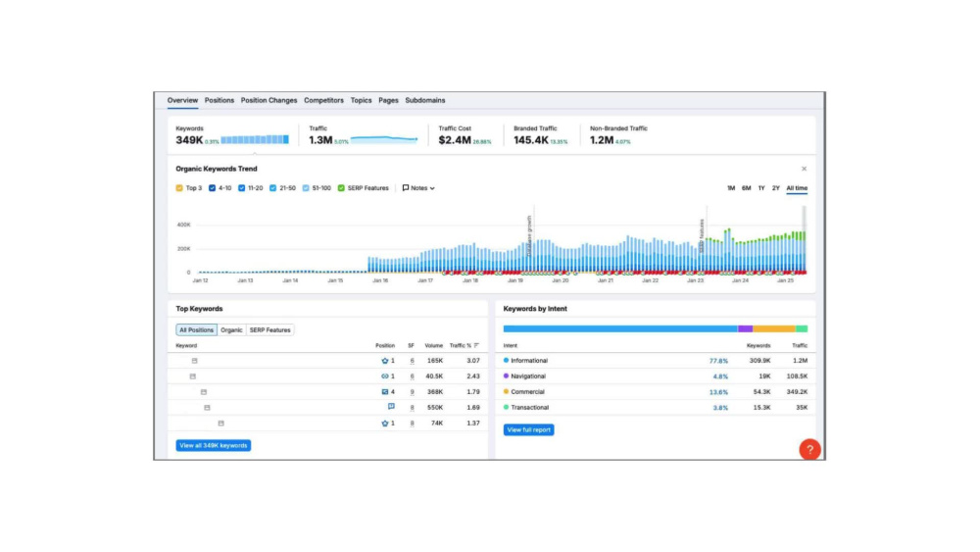Click the Notes flag icon
980x552 pixels.
coord(406,187)
